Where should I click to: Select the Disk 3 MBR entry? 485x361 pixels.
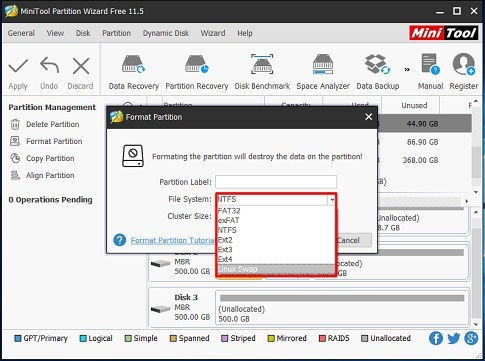coord(182,307)
